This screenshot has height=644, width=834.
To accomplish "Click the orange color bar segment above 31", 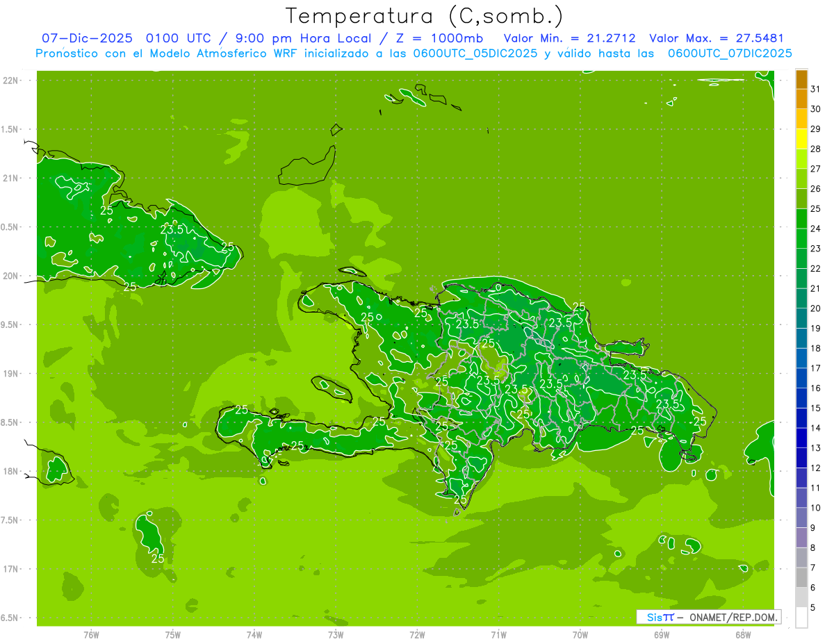I will coord(801,79).
